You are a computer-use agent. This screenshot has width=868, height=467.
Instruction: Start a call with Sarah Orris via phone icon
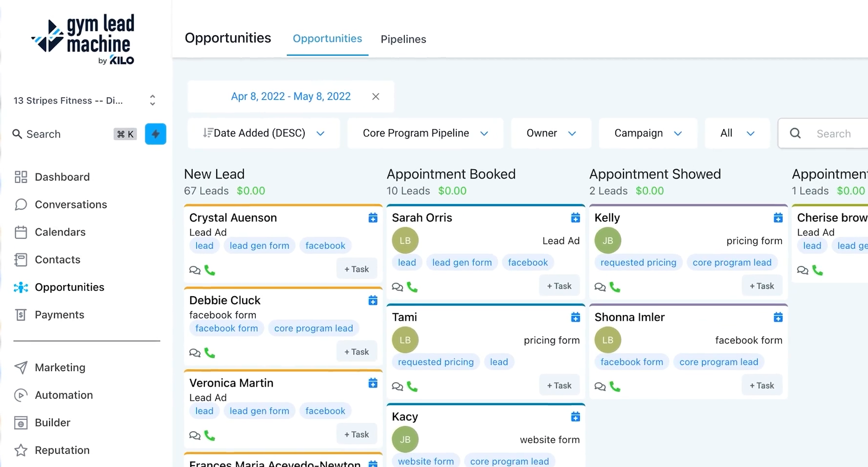[x=412, y=287]
